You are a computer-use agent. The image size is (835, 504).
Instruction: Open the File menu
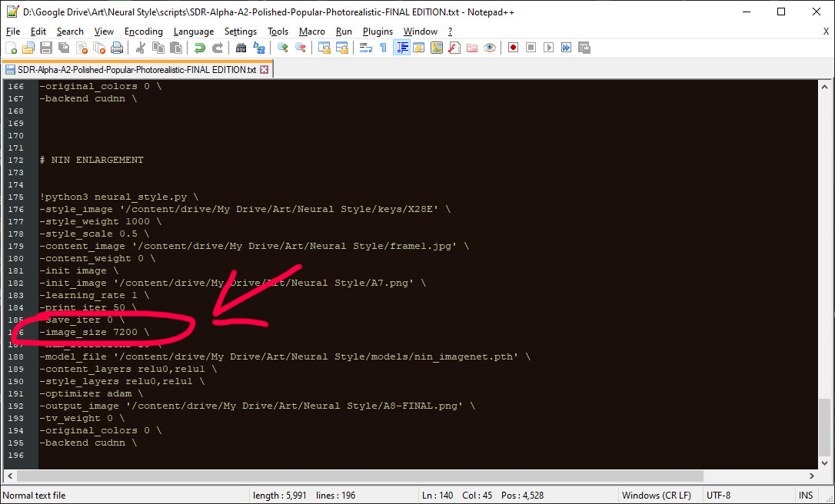tap(13, 31)
